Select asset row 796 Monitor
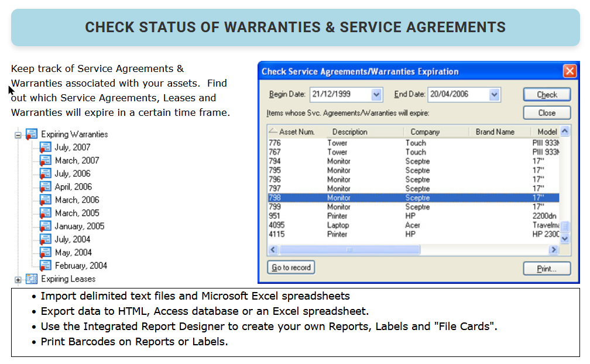Screen dimensions: 590x364 [x=413, y=180]
